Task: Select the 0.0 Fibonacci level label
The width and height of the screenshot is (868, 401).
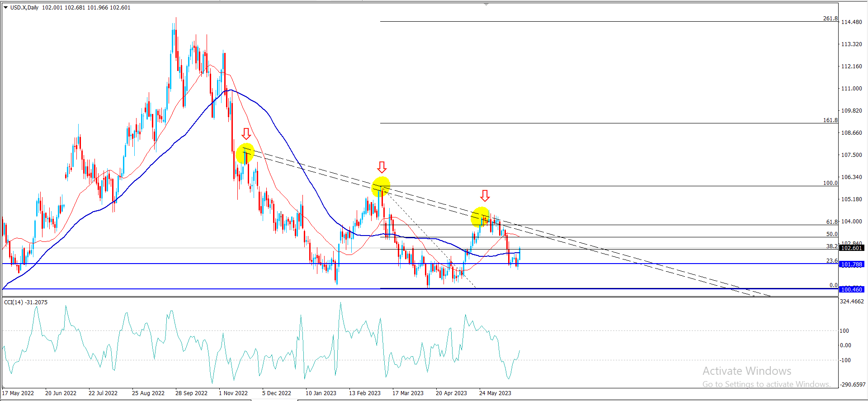Action: click(x=834, y=285)
